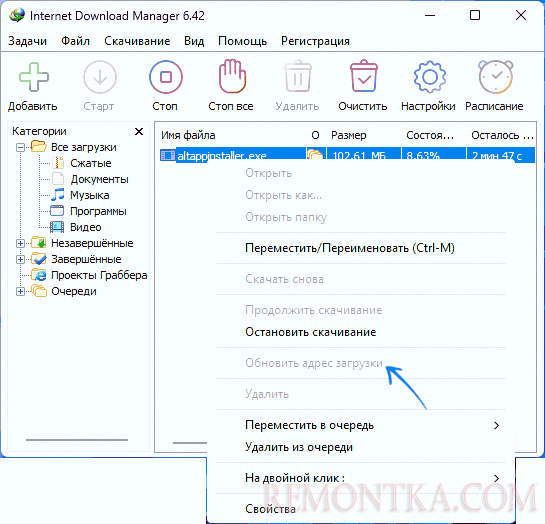The width and height of the screenshot is (545, 524).
Task: Click the О column header
Action: 316,135
